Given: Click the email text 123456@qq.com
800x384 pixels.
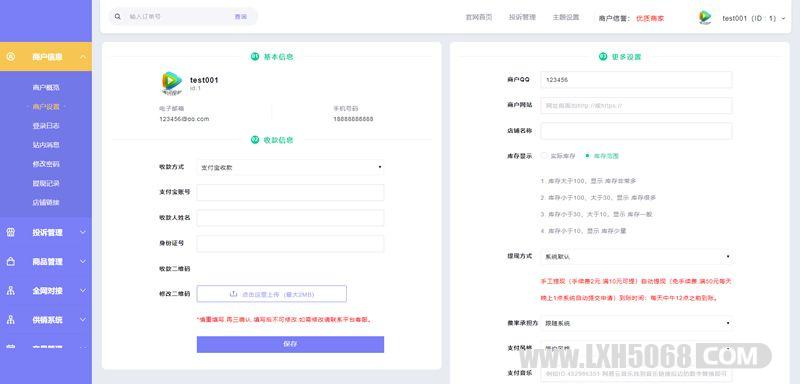Looking at the screenshot, I should coord(184,119).
